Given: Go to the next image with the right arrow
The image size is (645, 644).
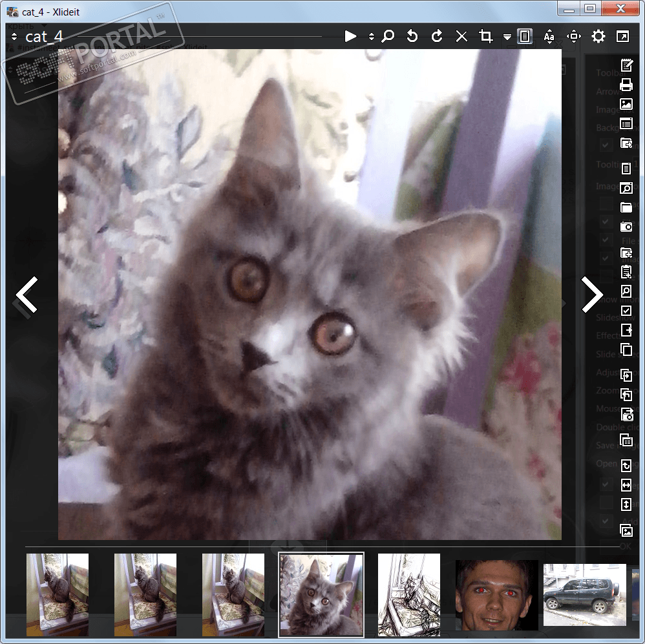Looking at the screenshot, I should [593, 295].
